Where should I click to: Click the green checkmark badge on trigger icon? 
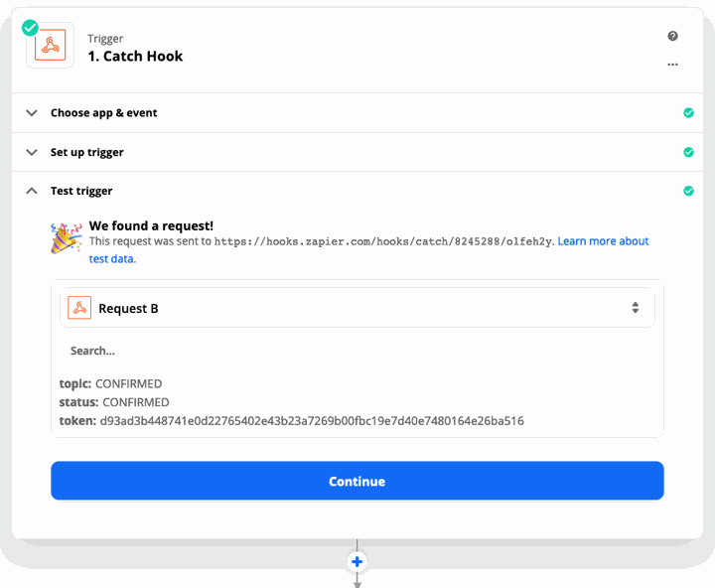click(x=30, y=28)
